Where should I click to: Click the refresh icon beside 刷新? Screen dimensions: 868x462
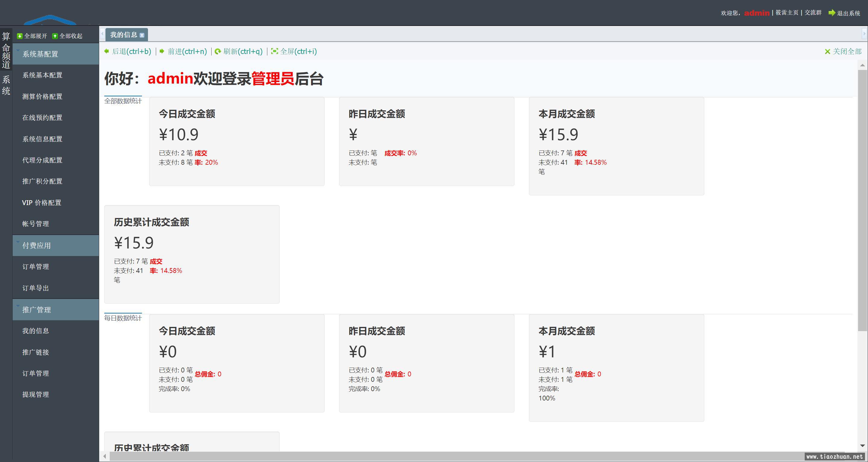coord(218,51)
